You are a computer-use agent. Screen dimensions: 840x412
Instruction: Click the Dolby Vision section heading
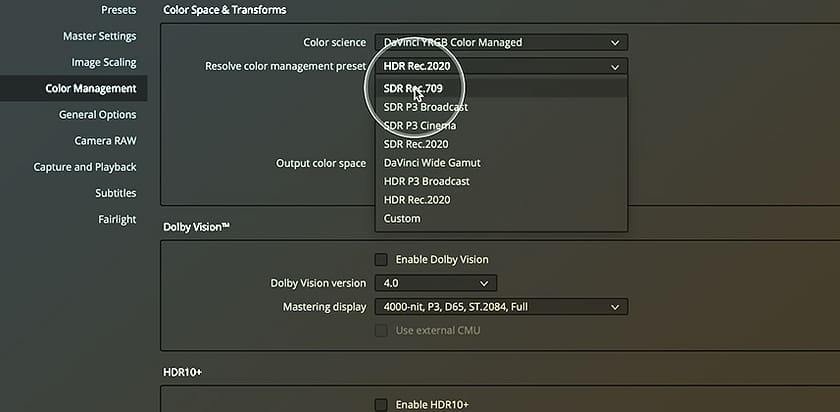[x=196, y=227]
